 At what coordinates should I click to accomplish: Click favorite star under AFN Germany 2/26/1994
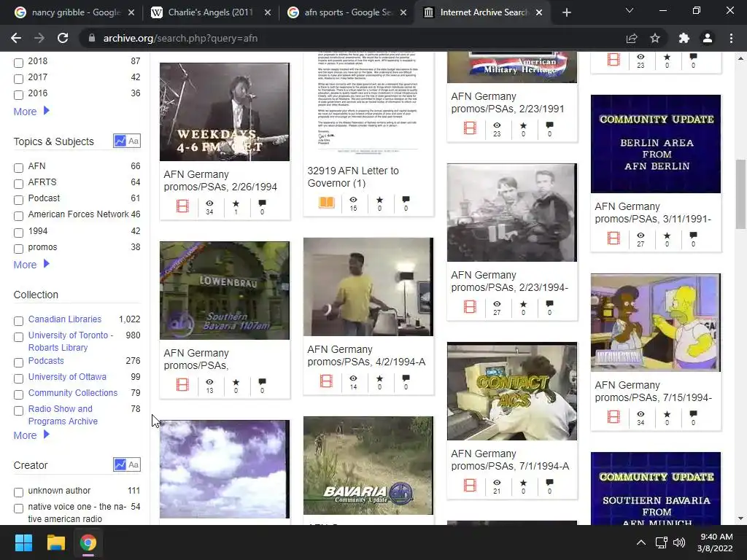[236, 203]
